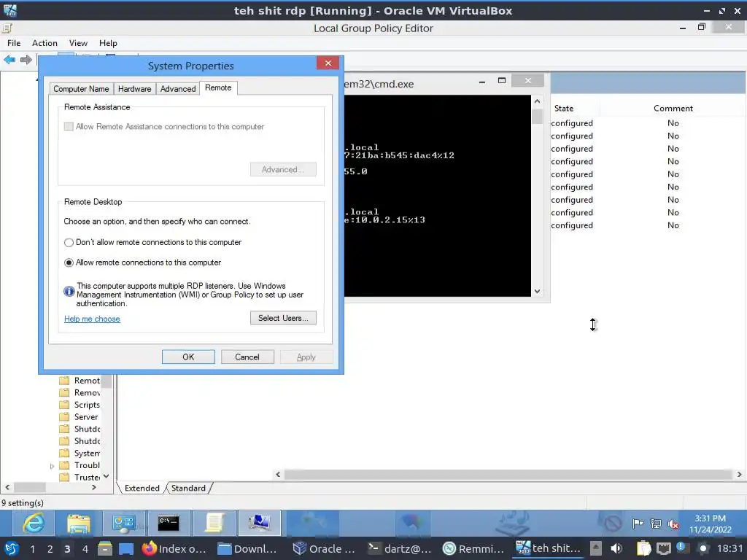Switch to Oracle VirtualBox Manager window
This screenshot has width=747, height=560.
coord(325,549)
